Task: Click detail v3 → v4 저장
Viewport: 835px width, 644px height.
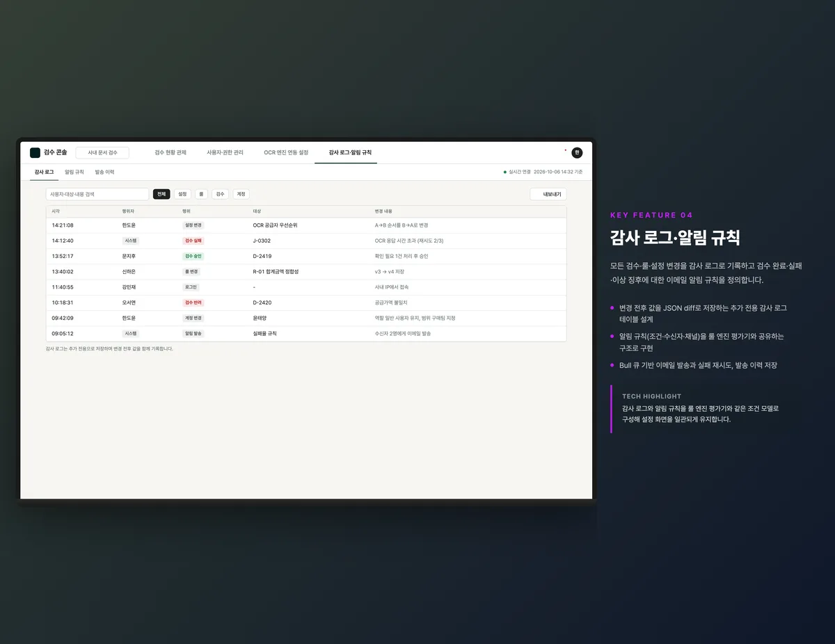Action: coord(390,271)
